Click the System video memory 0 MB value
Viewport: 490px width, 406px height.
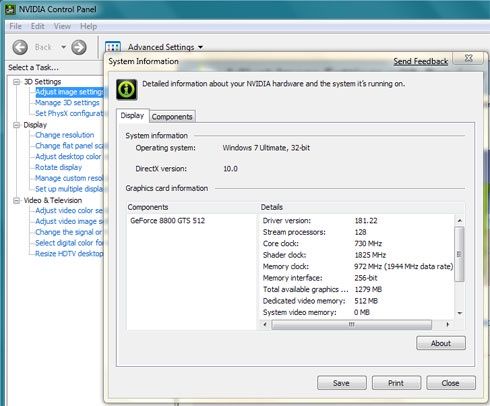coord(362,312)
